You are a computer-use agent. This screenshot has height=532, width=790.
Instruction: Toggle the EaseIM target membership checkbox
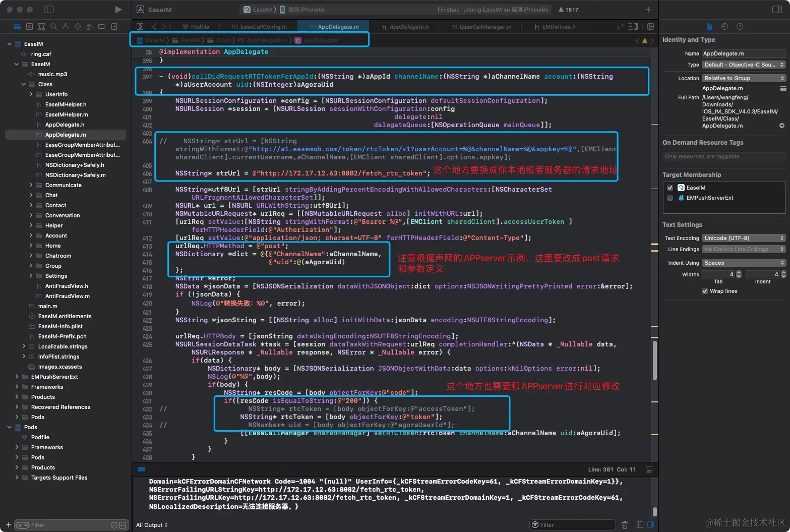(x=670, y=188)
